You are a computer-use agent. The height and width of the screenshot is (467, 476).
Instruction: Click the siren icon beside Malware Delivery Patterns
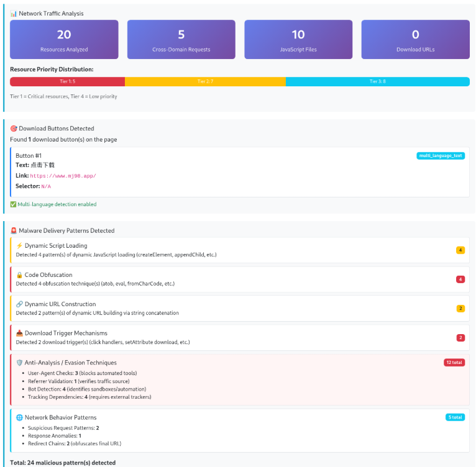(x=14, y=230)
